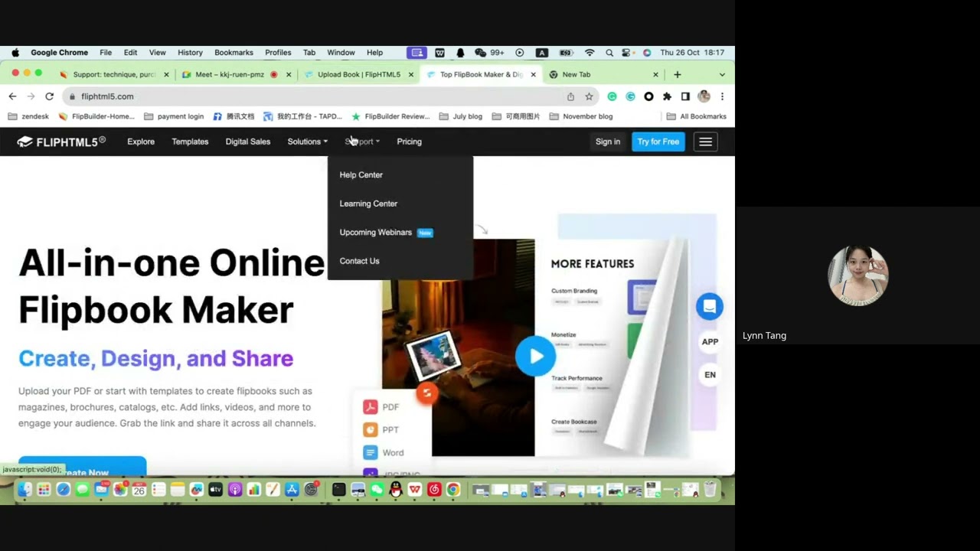Choose Contact Us in the Support menu
This screenshot has height=551, width=980.
[359, 261]
